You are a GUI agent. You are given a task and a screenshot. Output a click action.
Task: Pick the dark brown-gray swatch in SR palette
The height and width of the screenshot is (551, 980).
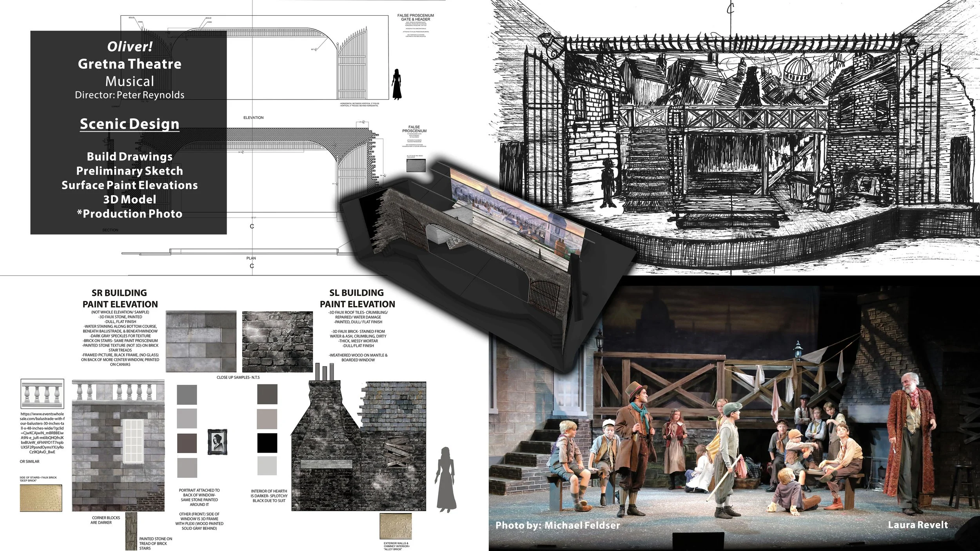tap(187, 443)
